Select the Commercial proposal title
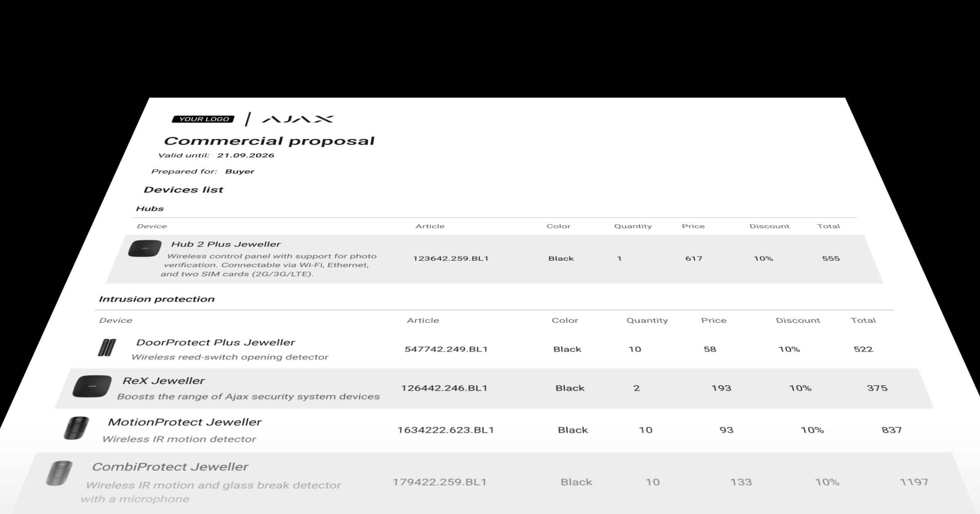 (x=269, y=141)
